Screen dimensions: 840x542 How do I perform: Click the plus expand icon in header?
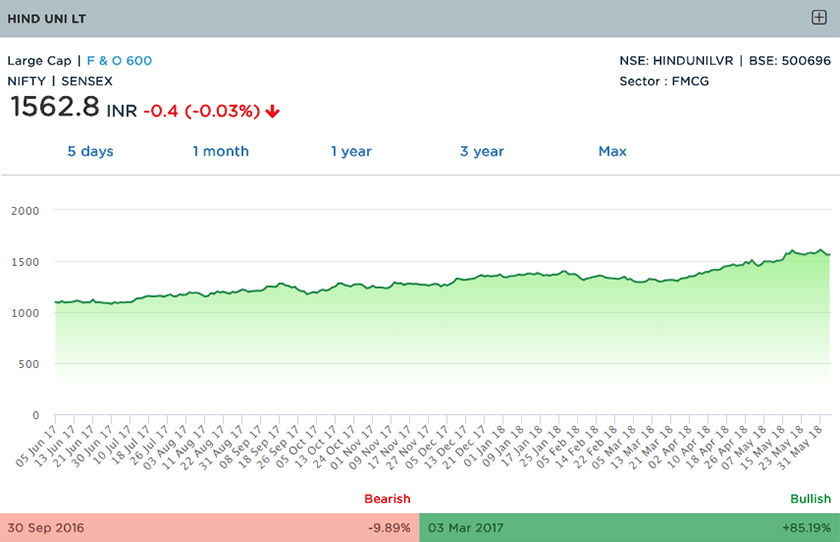(x=819, y=18)
